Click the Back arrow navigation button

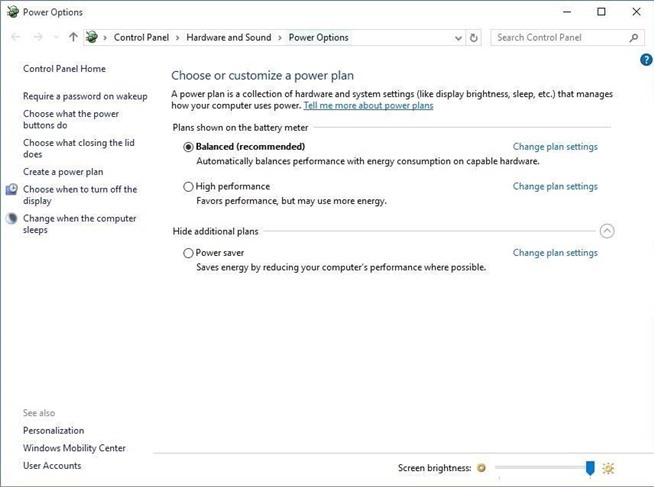coord(15,38)
